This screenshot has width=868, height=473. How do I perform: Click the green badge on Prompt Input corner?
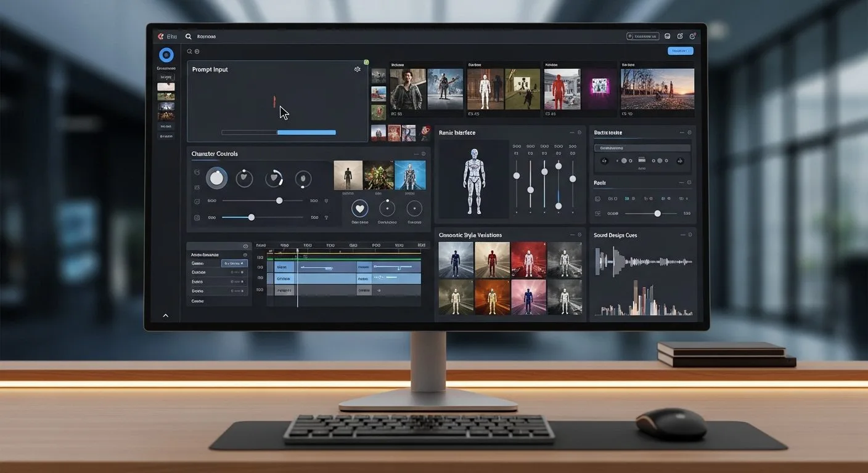[x=366, y=62]
